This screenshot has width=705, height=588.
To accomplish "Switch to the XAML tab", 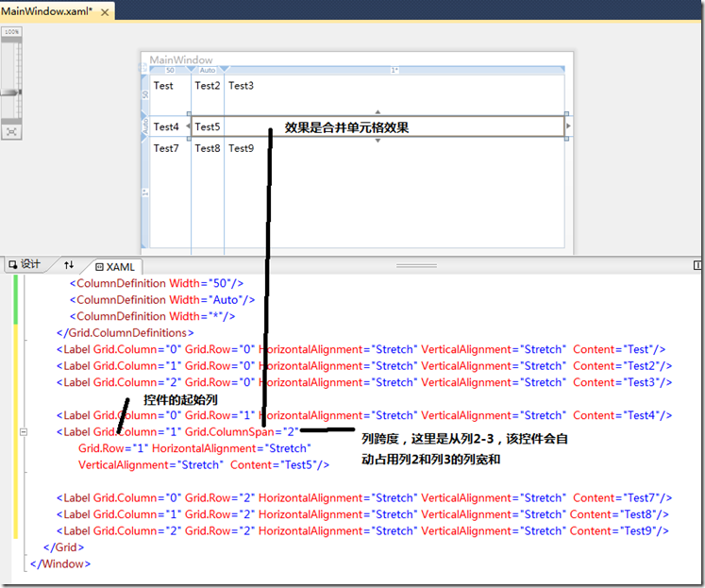I will coord(115,267).
